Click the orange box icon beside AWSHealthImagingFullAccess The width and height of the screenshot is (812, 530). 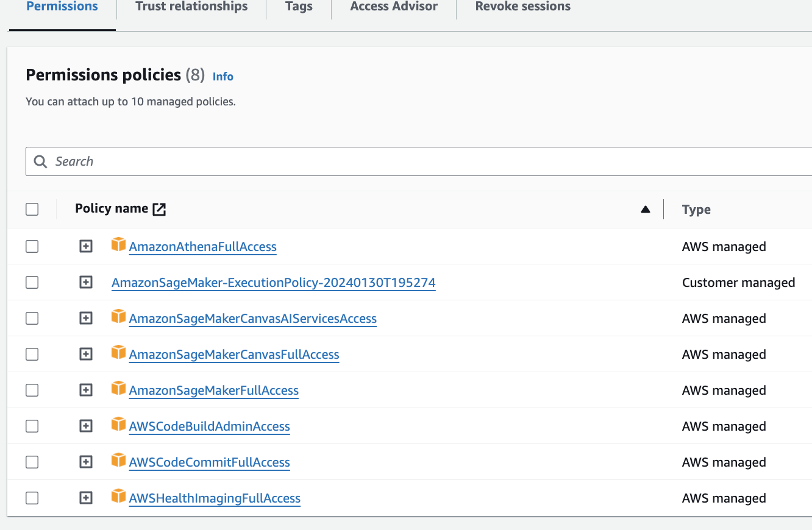118,496
